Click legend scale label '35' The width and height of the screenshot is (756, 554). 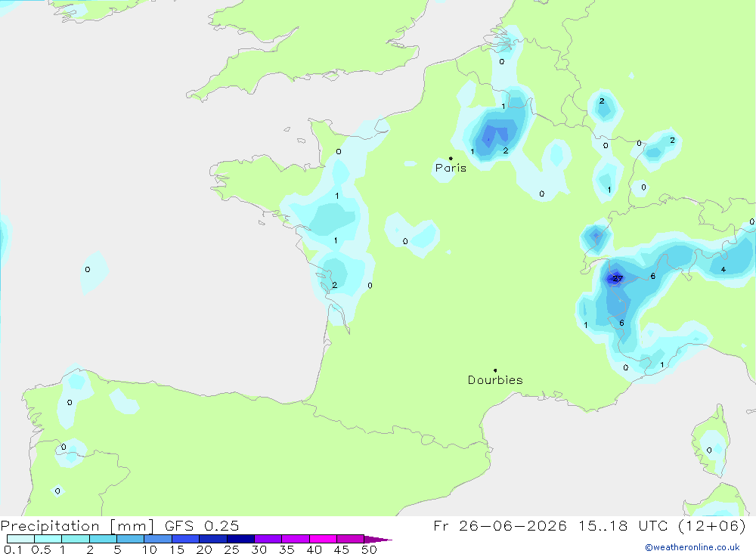click(x=287, y=549)
